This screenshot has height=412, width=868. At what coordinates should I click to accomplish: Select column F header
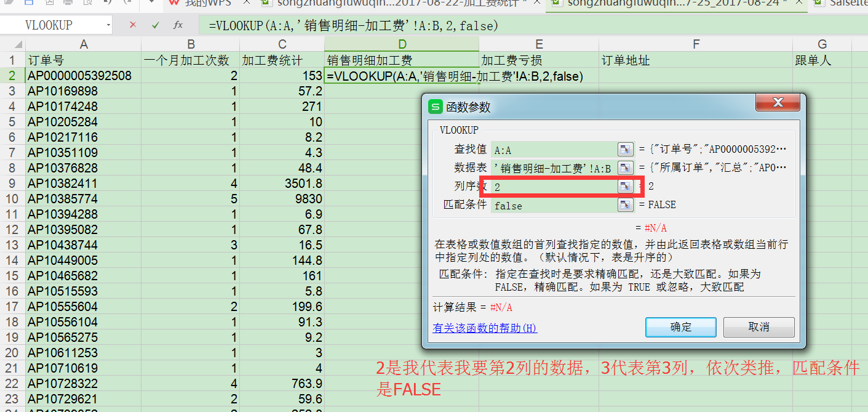(696, 44)
